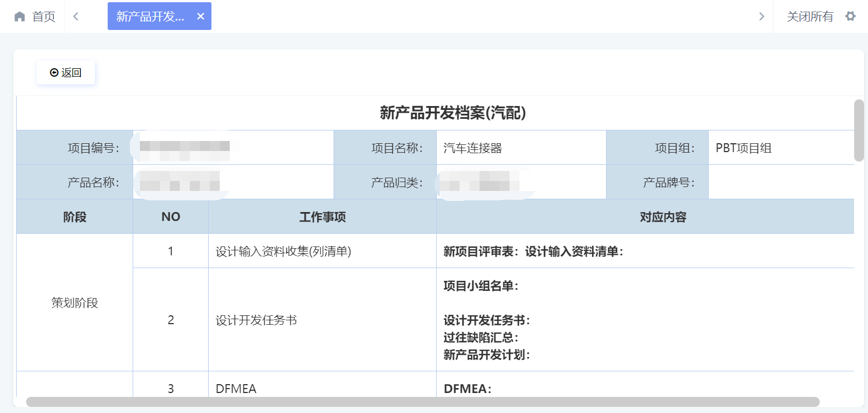868x413 pixels.
Task: Click the right chevron arrow before 关闭所有
Action: (761, 16)
